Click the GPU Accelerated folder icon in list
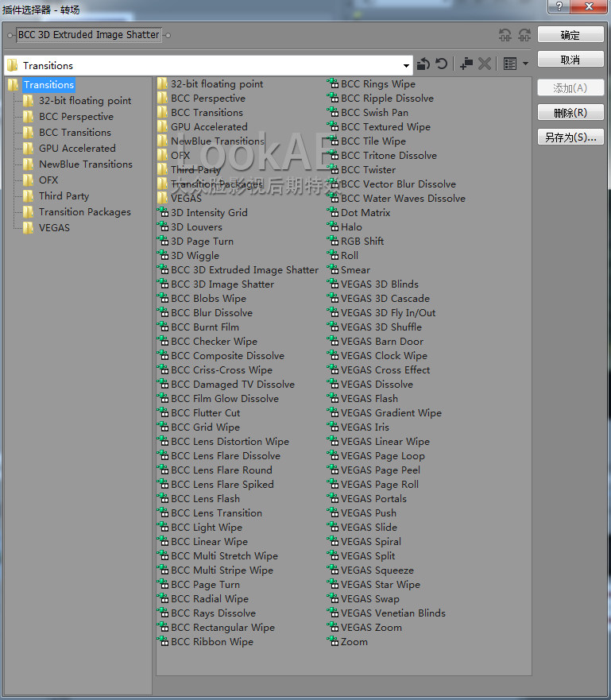This screenshot has width=611, height=700. tap(162, 126)
